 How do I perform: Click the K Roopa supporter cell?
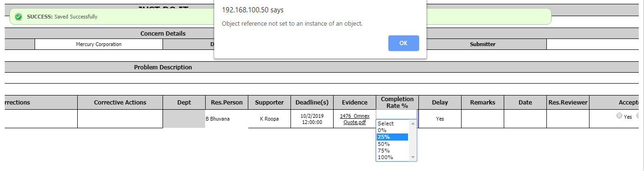pyautogui.click(x=269, y=119)
